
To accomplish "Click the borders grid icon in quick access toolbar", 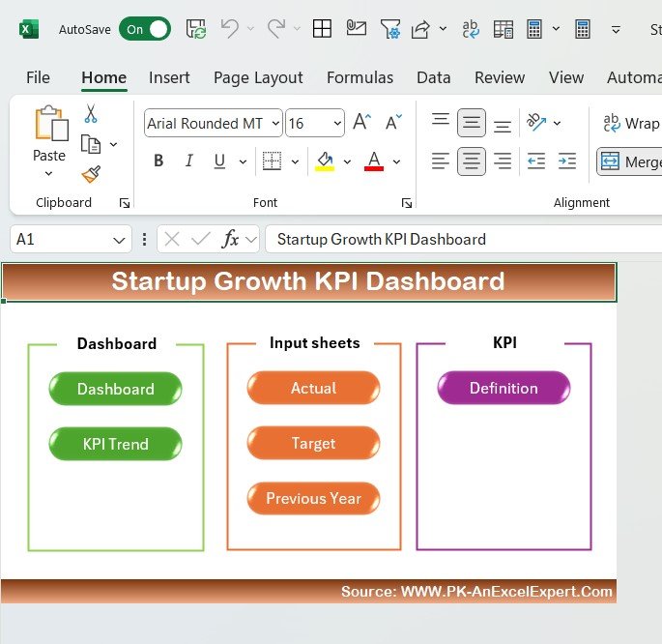I will (x=322, y=29).
